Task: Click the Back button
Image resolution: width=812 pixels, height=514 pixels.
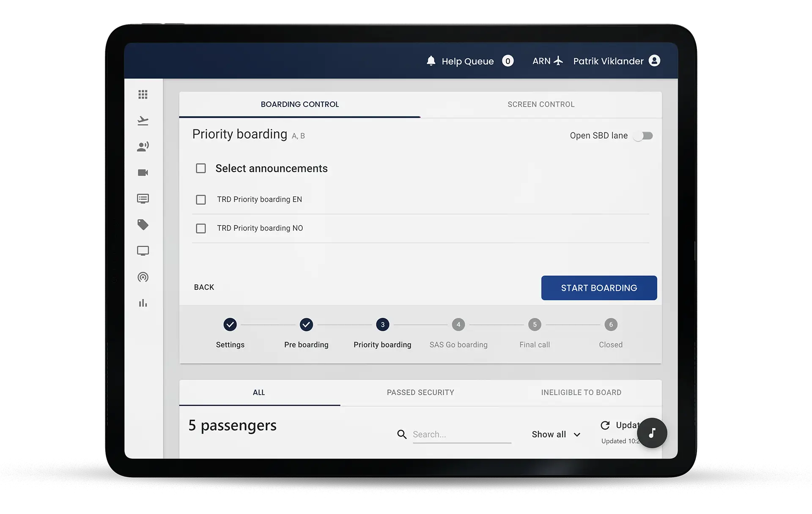Action: 204,287
